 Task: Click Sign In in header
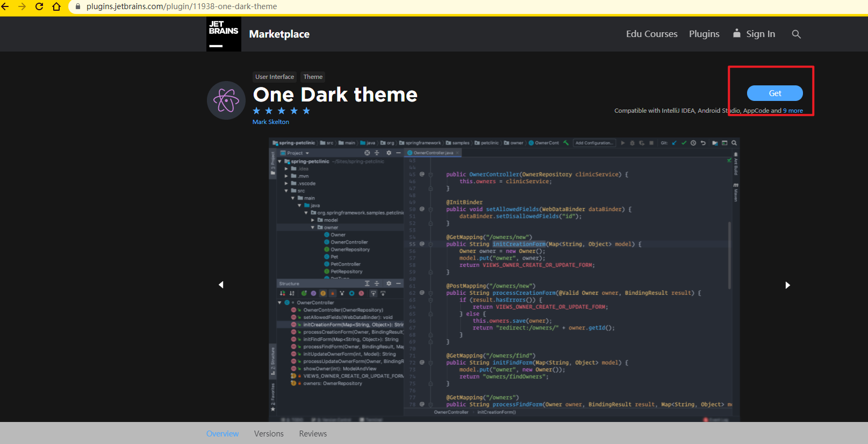755,34
